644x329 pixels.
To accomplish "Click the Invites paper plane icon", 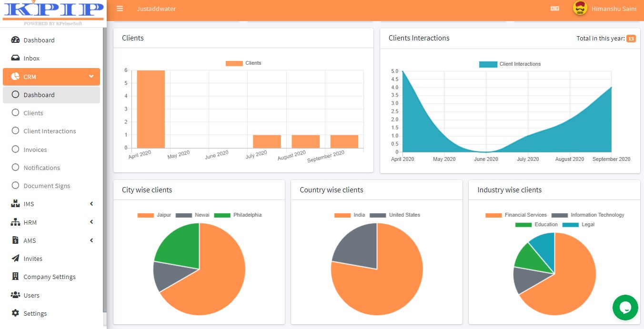I will click(15, 259).
